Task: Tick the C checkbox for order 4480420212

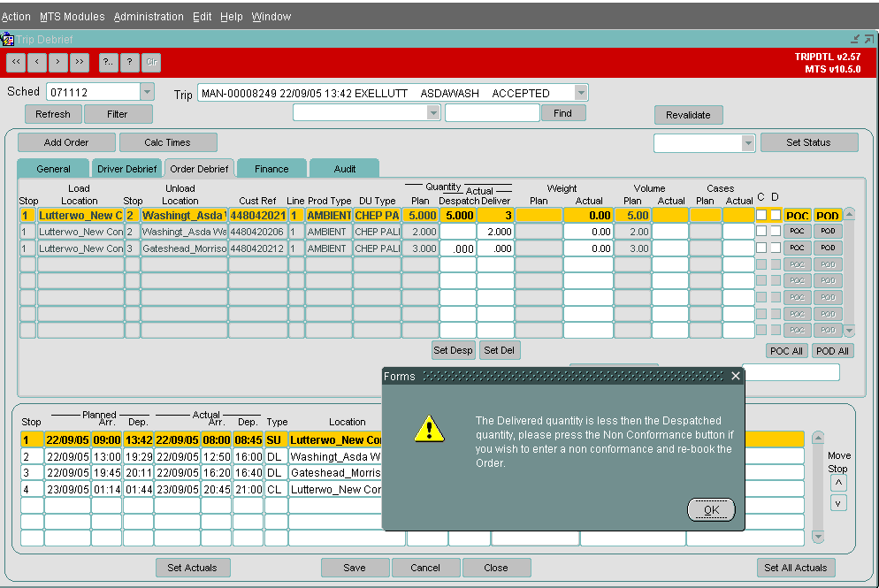Action: coord(761,248)
